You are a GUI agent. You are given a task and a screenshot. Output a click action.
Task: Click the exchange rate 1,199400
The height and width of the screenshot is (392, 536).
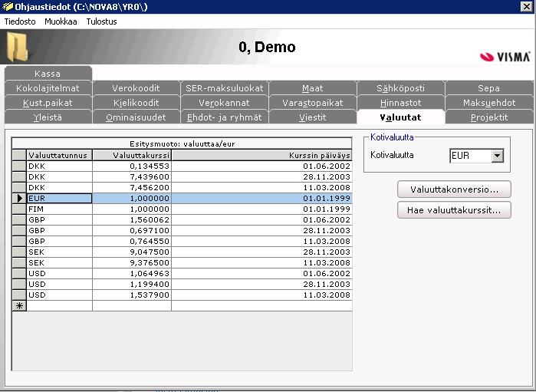coord(132,285)
